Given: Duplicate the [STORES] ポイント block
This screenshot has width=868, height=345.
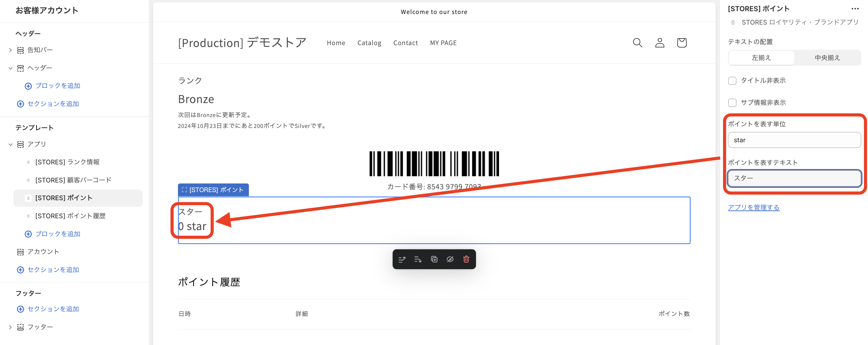Looking at the screenshot, I should click(x=434, y=259).
